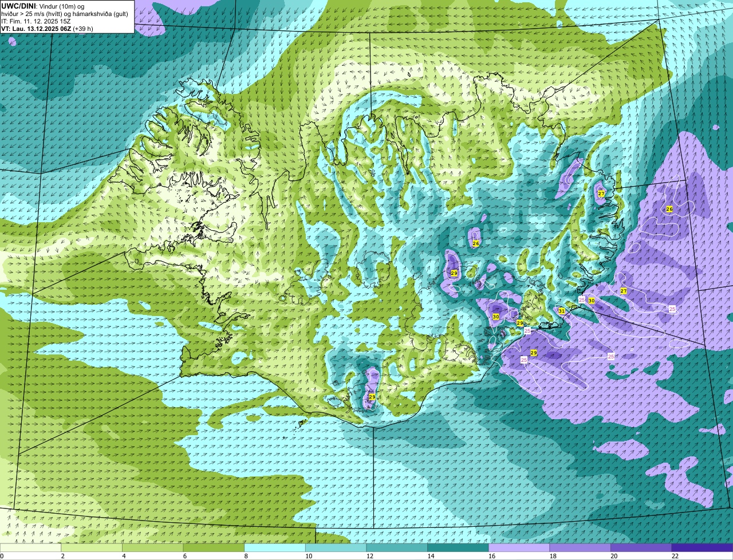
Task: Click the legend tick label '4'
Action: [124, 556]
